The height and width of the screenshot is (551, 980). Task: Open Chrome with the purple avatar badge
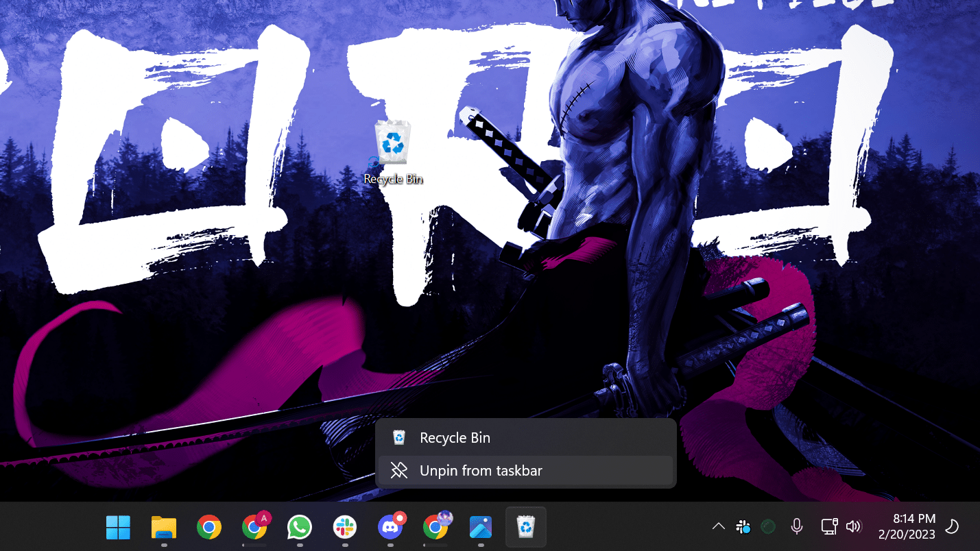[x=435, y=527]
